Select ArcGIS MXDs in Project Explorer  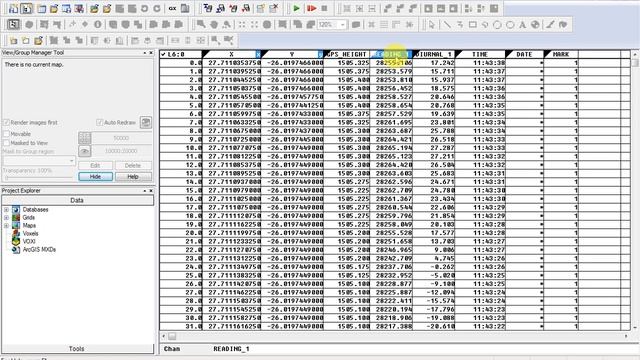tap(39, 249)
